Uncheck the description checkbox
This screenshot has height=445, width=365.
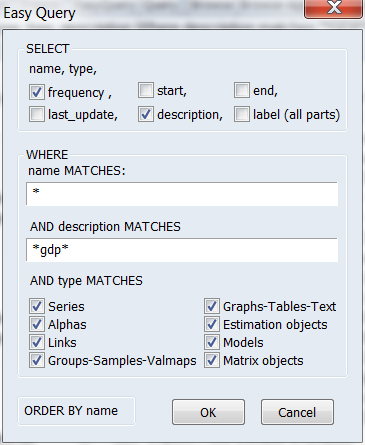pyautogui.click(x=146, y=114)
